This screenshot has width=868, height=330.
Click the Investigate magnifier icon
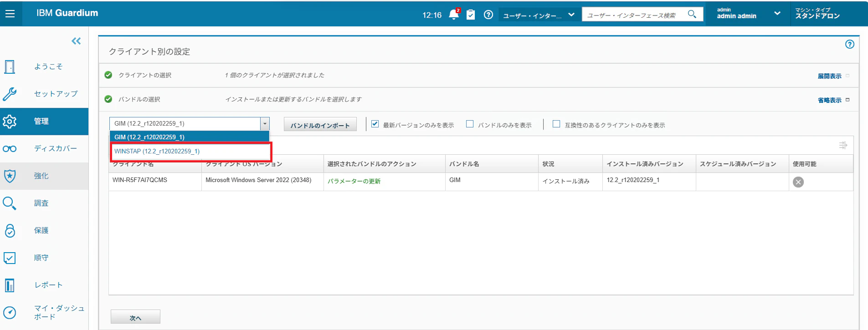(x=10, y=203)
